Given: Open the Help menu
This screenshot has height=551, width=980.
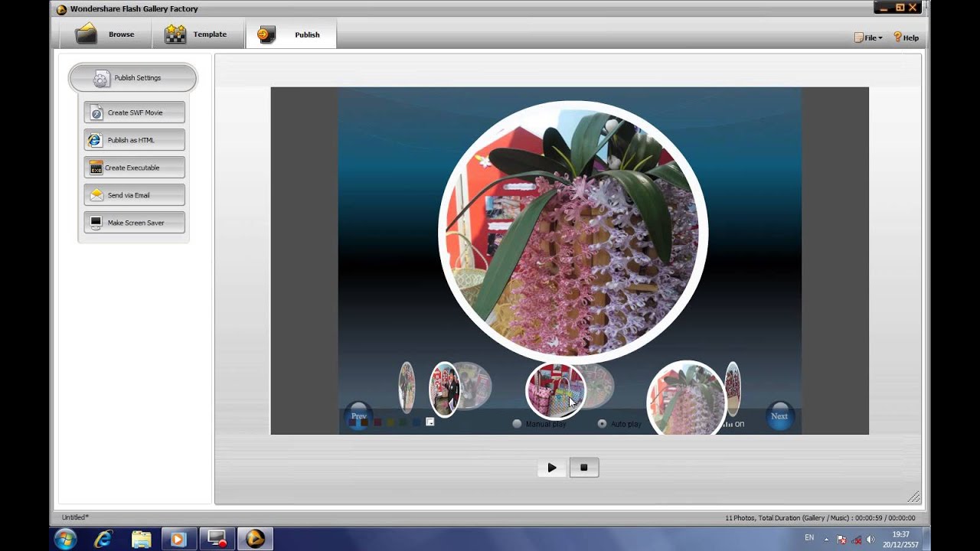Looking at the screenshot, I should click(906, 37).
